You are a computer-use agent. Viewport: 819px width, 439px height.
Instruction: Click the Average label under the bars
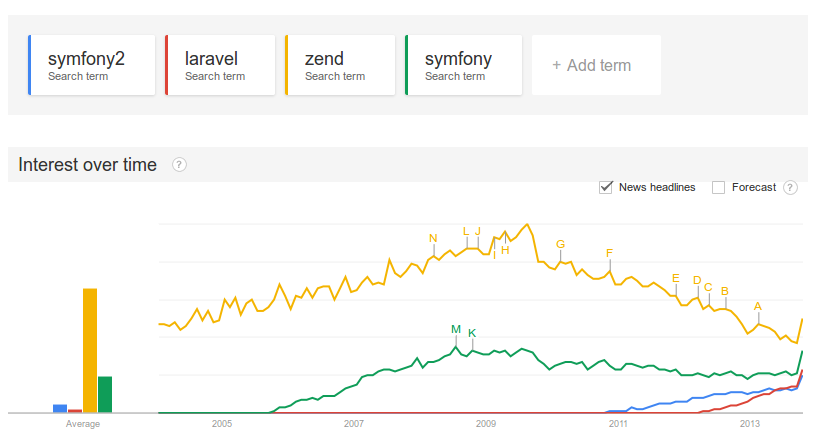pos(83,424)
